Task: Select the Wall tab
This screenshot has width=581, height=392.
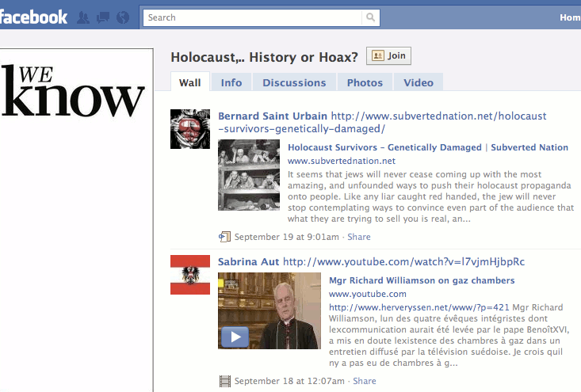Action: (190, 82)
